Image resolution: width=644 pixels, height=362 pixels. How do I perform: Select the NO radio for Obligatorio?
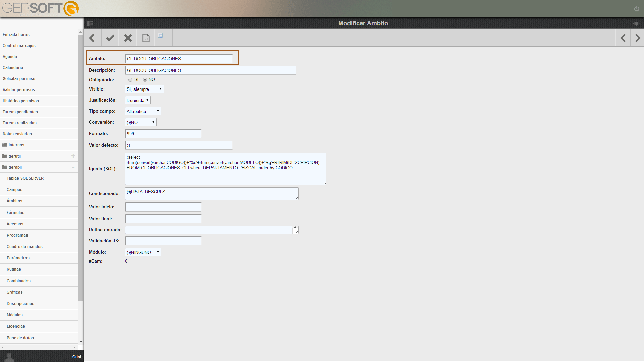pos(145,80)
